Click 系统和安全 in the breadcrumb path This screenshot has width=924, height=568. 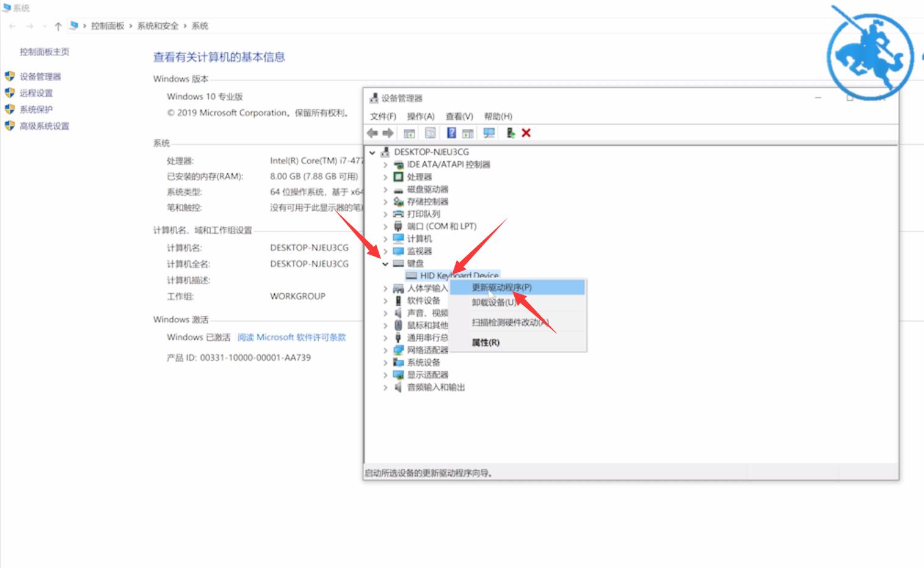coord(158,26)
